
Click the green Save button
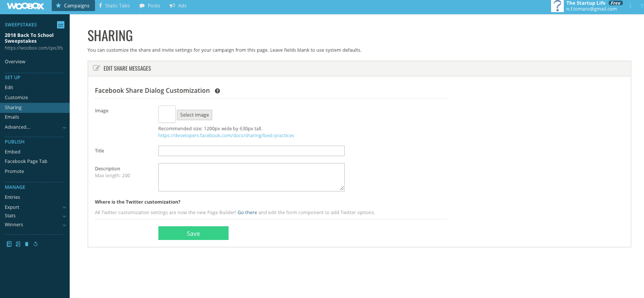pyautogui.click(x=193, y=233)
